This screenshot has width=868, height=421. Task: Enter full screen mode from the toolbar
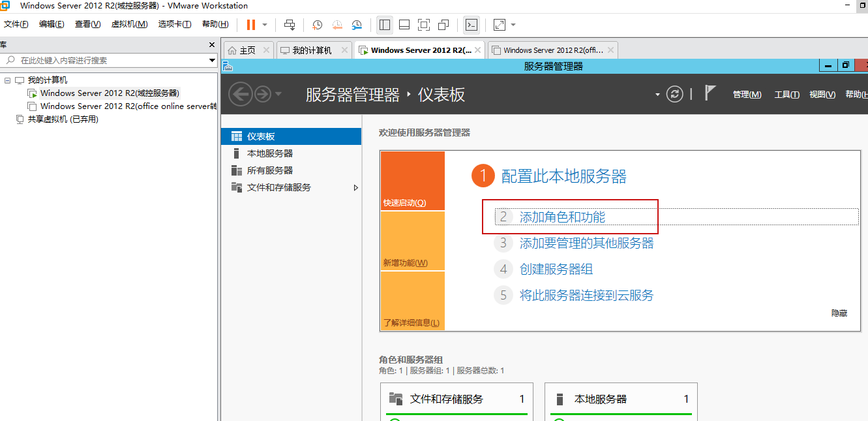[424, 25]
